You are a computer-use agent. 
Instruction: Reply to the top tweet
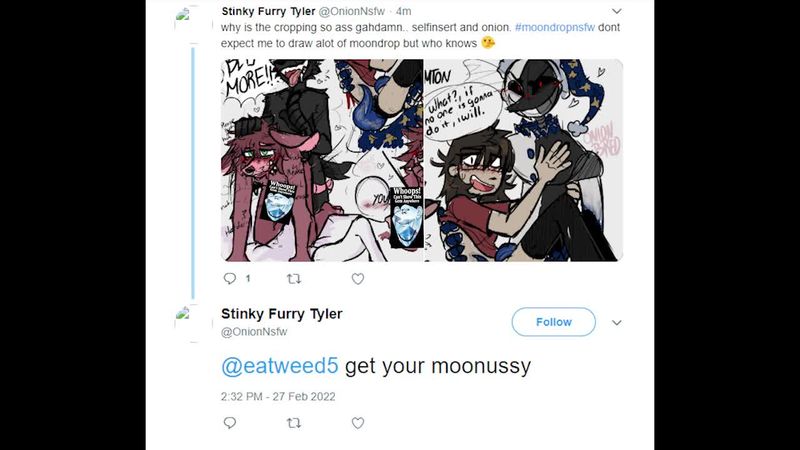(x=230, y=279)
